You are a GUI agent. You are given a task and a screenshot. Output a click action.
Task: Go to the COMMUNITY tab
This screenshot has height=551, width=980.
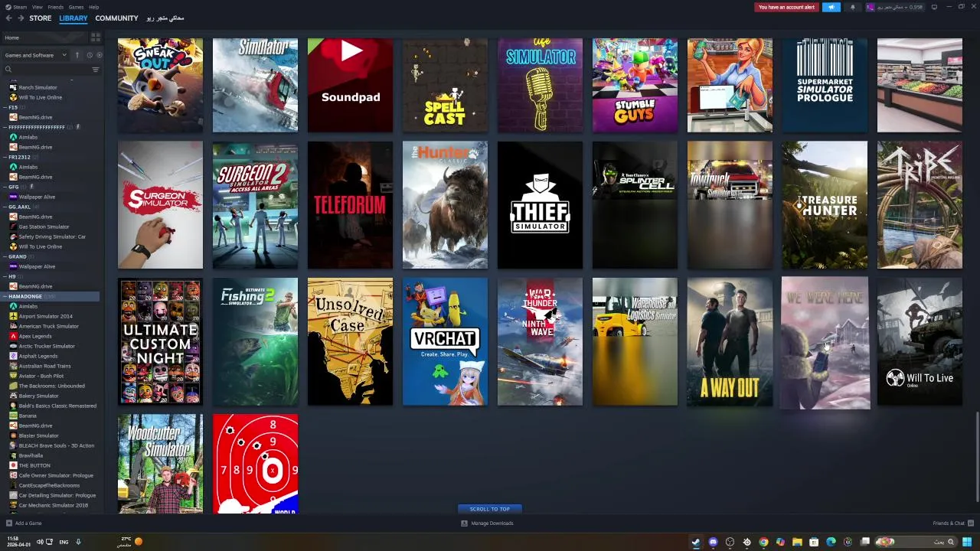(117, 18)
